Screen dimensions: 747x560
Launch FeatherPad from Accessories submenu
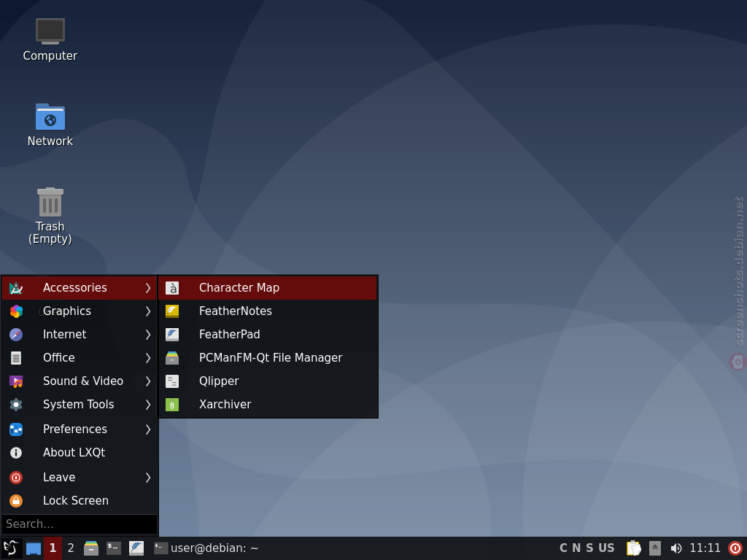point(268,334)
